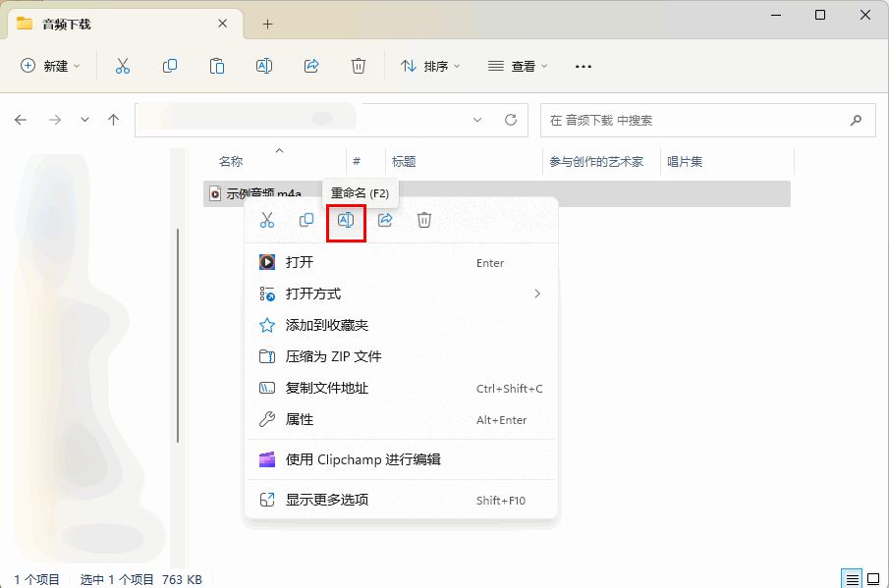Click 显示更多选项 in the context menu
Screen dimensions: 889x588
click(x=400, y=500)
